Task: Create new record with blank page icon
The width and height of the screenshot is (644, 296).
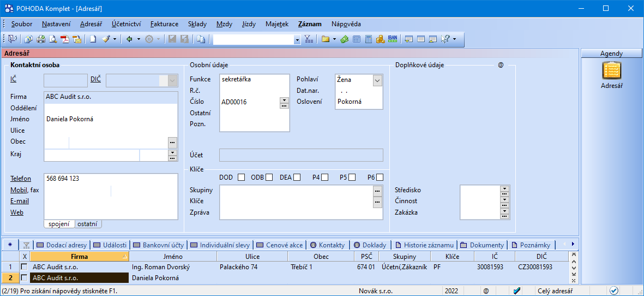Action: coord(93,39)
